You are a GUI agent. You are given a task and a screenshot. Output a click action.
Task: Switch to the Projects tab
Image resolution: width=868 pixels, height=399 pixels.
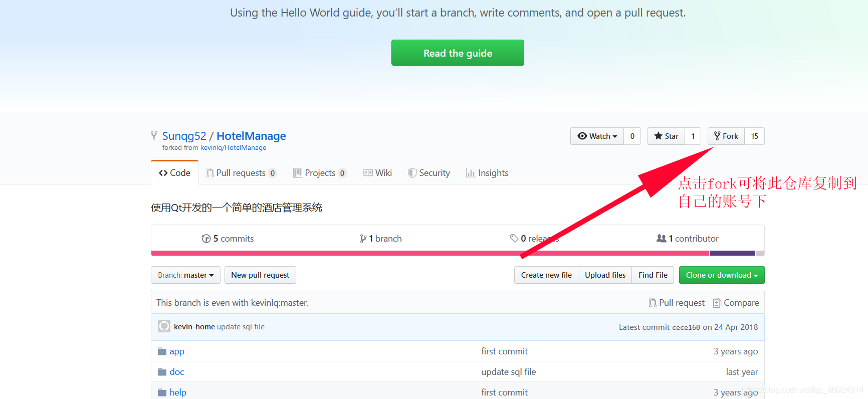(320, 173)
